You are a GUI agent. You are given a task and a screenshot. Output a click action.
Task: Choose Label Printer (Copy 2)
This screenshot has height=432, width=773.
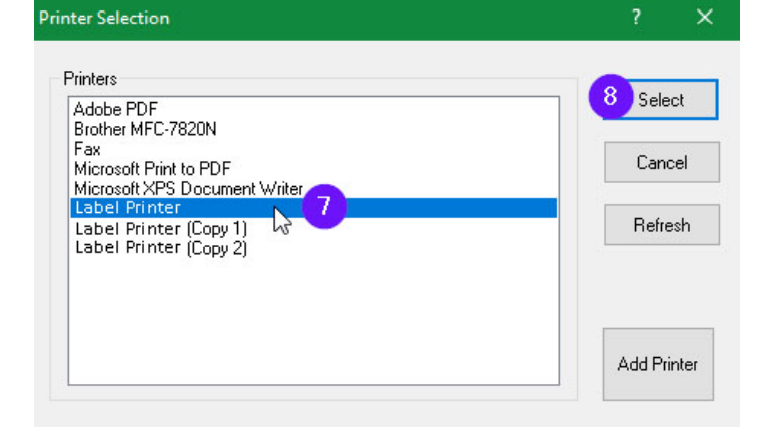160,248
